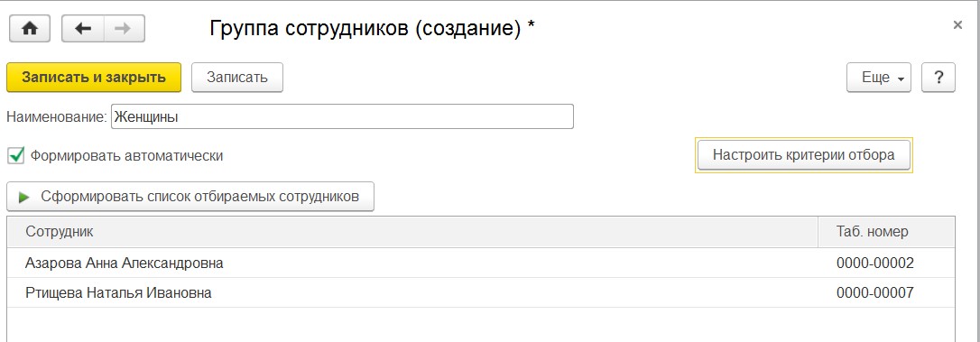
Task: Sort by the Сотрудник column header
Action: click(x=412, y=232)
